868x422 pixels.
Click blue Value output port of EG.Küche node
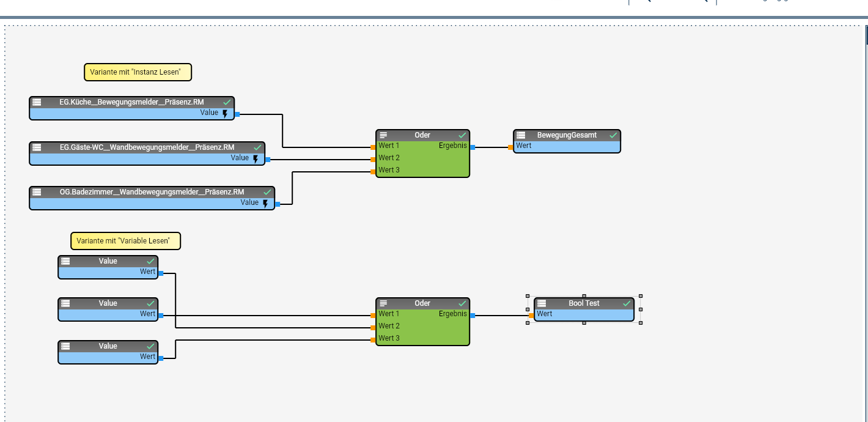coord(237,114)
